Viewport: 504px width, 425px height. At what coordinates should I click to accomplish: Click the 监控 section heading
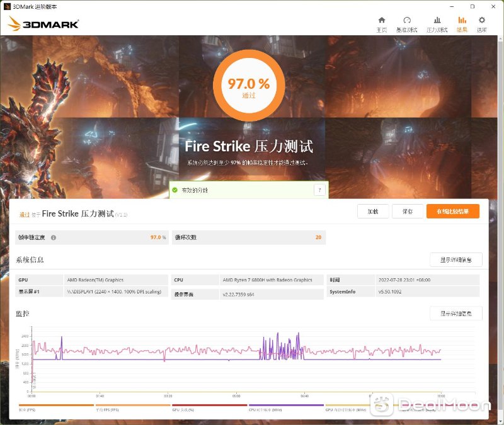click(x=23, y=314)
